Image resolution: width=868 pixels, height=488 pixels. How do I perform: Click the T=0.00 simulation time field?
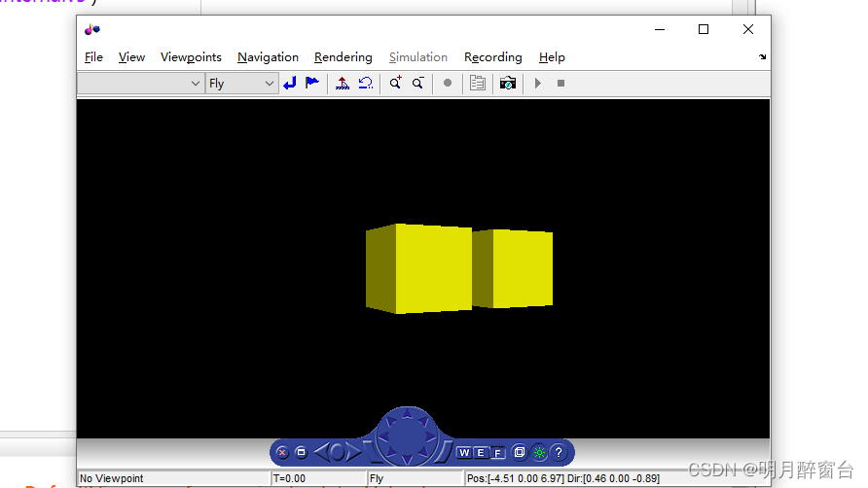click(319, 478)
